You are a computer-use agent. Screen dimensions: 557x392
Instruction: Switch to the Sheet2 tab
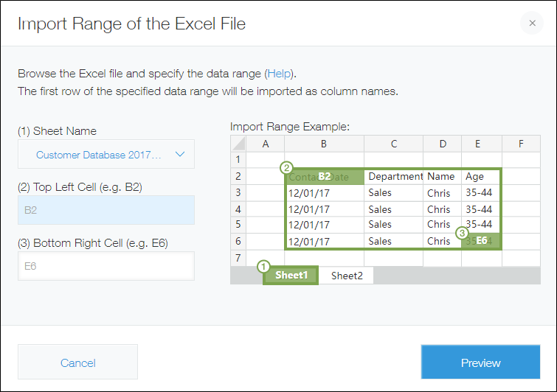point(347,276)
